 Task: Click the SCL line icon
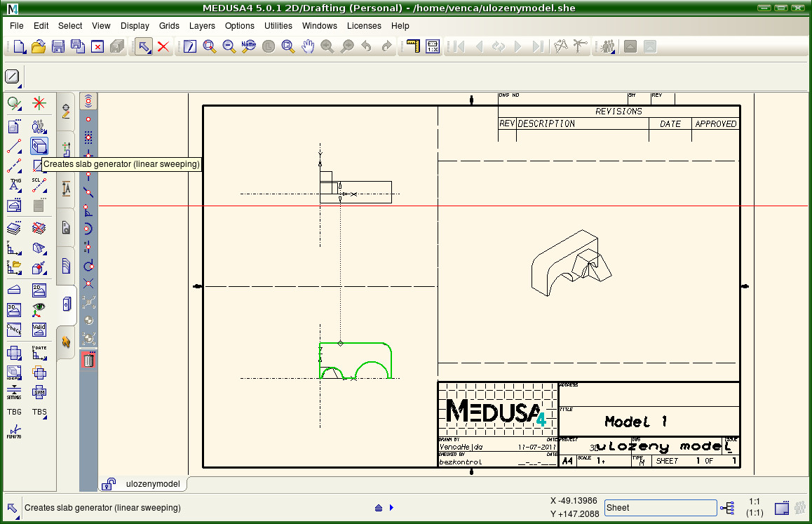39,184
